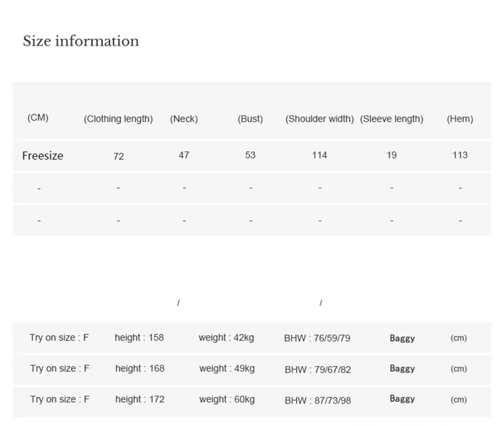Select the clothing length value 72

(x=119, y=156)
